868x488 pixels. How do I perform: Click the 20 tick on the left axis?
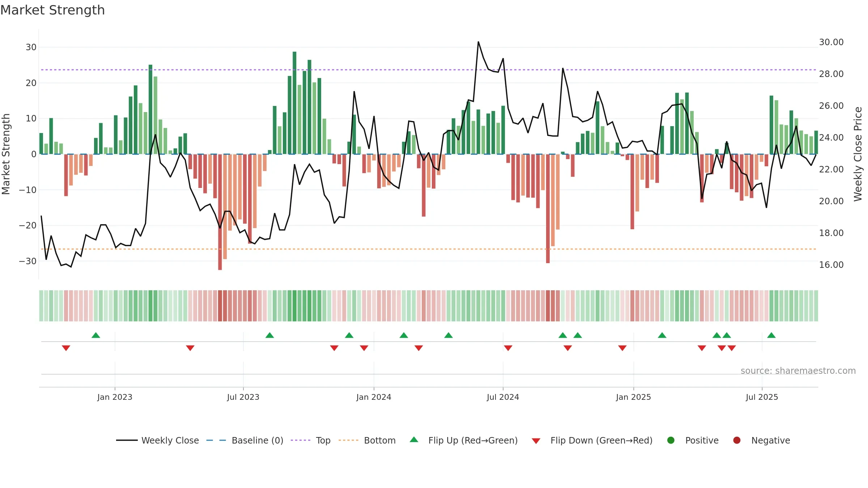(x=31, y=83)
